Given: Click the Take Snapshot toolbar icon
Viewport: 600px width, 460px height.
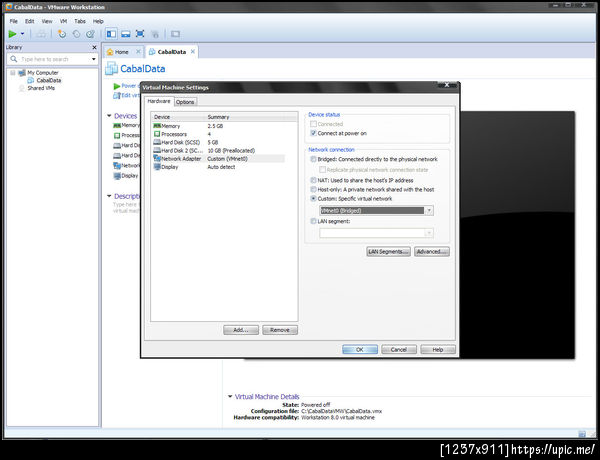Looking at the screenshot, I should 62,34.
